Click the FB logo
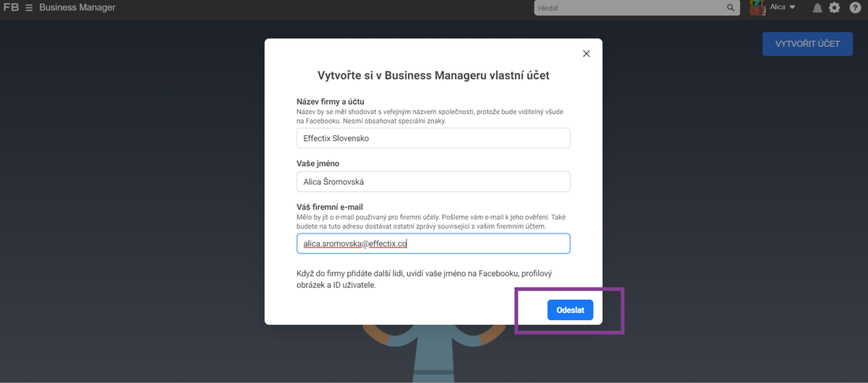The width and height of the screenshot is (868, 383). (x=12, y=8)
